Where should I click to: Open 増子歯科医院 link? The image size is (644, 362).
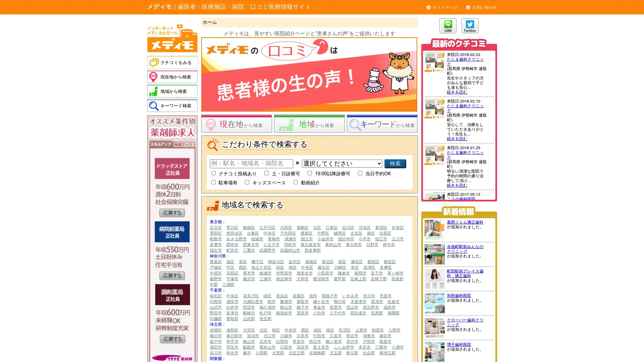coord(459,345)
